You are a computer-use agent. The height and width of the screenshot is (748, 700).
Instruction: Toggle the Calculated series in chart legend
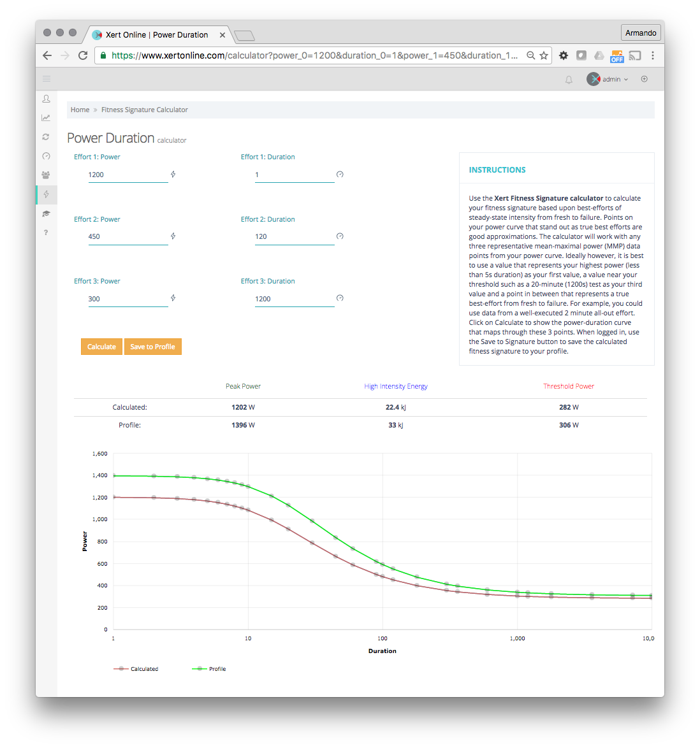click(x=136, y=669)
